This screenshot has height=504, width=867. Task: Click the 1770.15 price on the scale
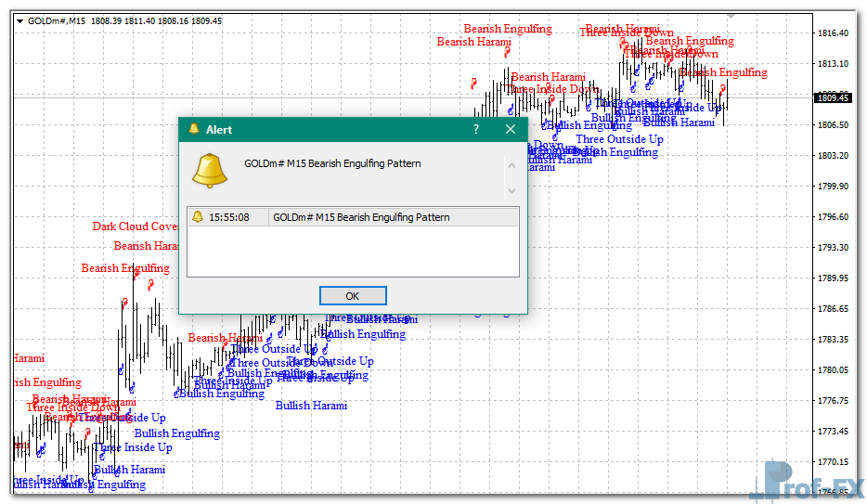tap(832, 461)
